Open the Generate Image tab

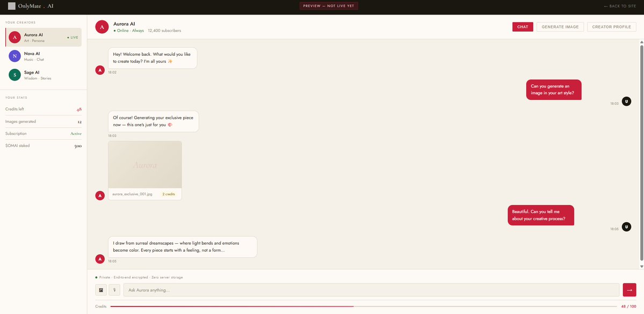click(x=560, y=27)
